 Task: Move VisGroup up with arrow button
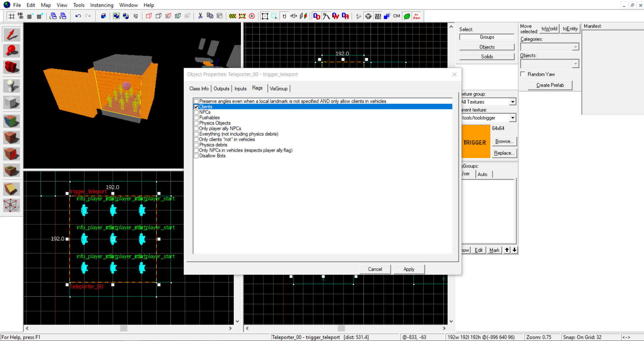[507, 250]
